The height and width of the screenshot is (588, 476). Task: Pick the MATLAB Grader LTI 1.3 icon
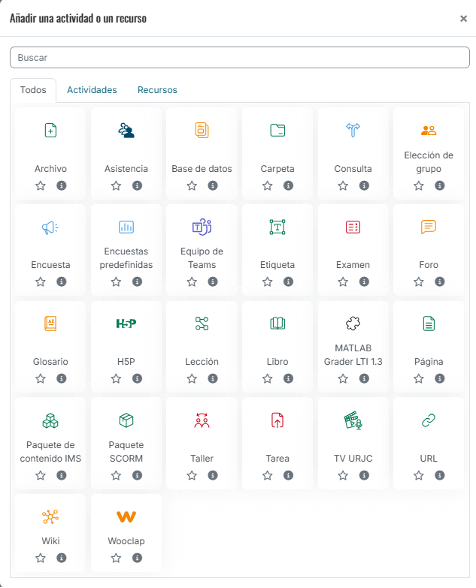point(353,323)
